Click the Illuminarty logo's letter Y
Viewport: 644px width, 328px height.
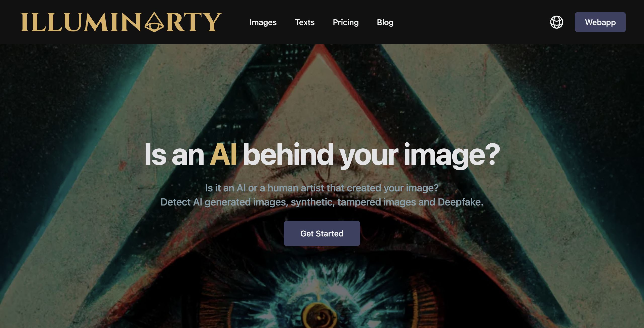212,22
